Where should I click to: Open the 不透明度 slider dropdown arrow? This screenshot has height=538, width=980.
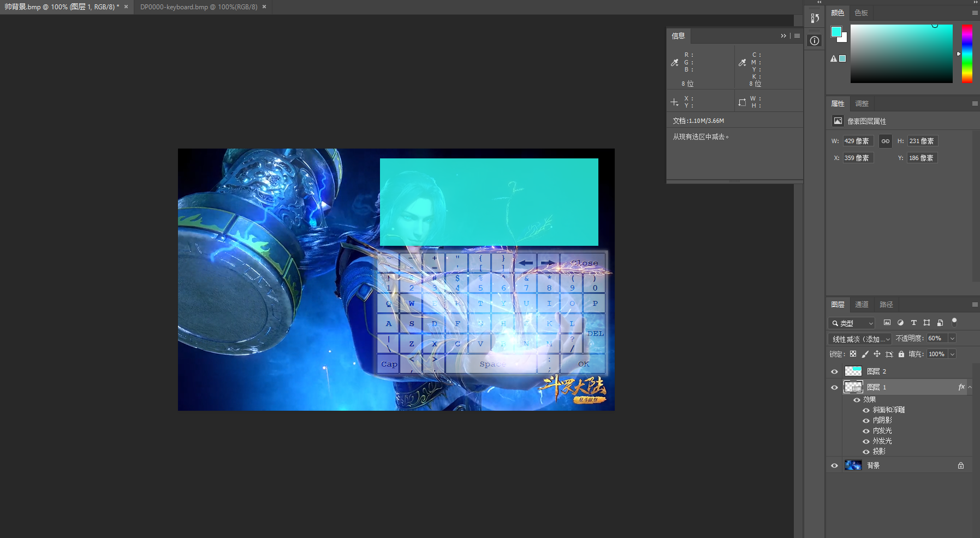(952, 338)
